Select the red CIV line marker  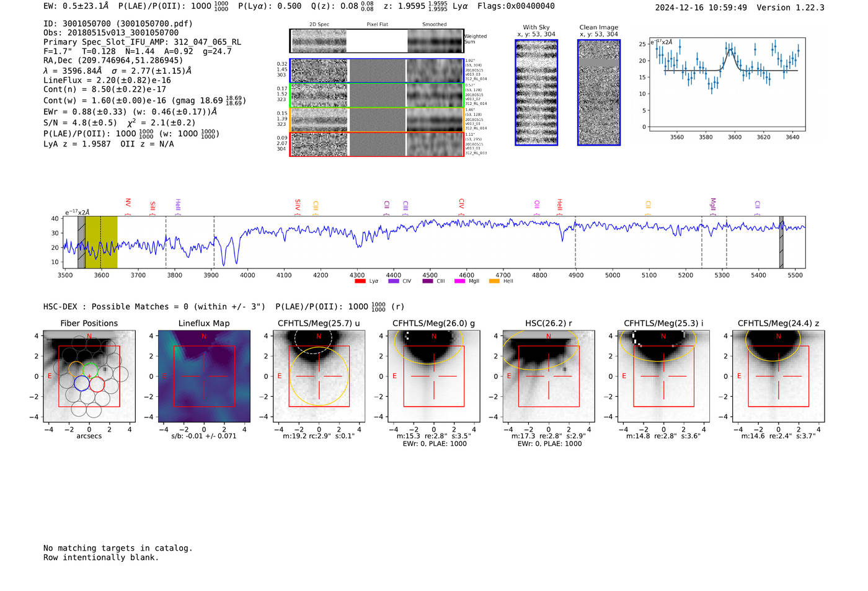pyautogui.click(x=461, y=207)
